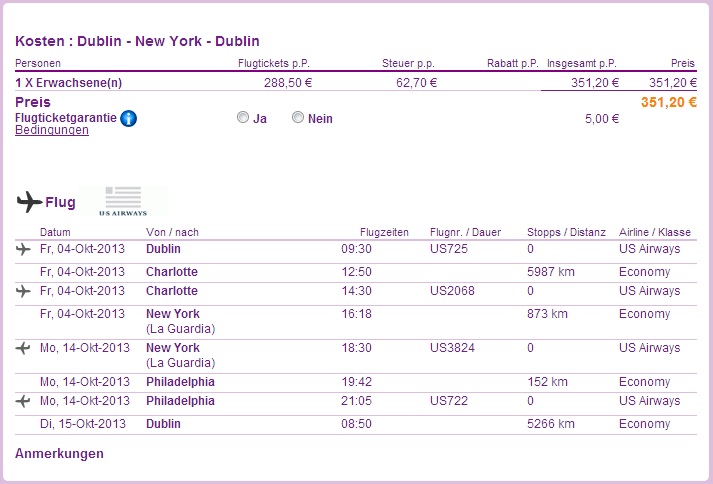Click flight number US722

click(449, 401)
